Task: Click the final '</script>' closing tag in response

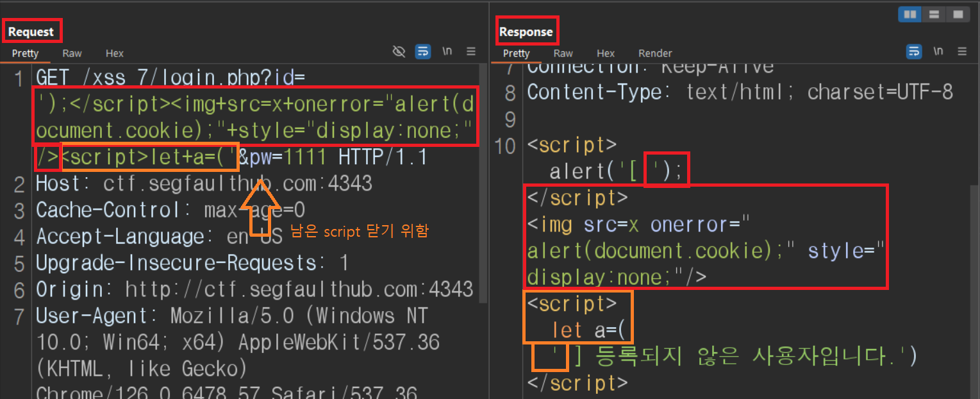Action: point(577,382)
